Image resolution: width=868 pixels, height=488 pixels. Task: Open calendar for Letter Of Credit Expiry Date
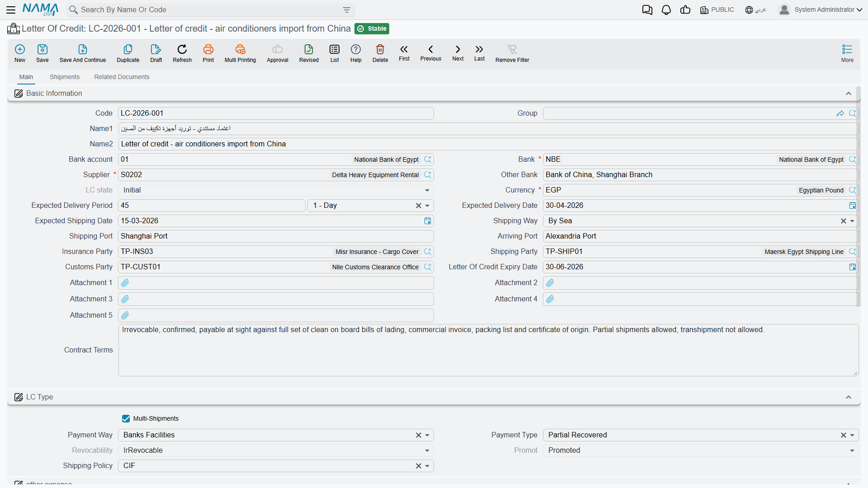(x=853, y=267)
